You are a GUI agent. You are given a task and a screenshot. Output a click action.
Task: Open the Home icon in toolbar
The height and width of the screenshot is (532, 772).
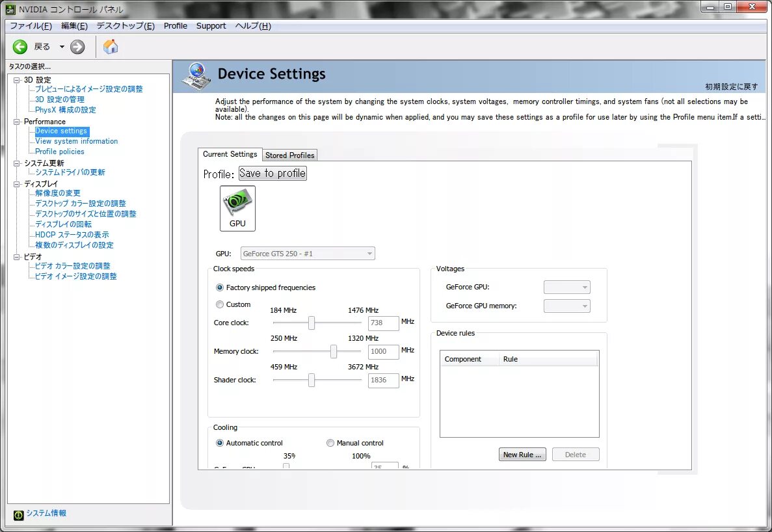tap(111, 46)
